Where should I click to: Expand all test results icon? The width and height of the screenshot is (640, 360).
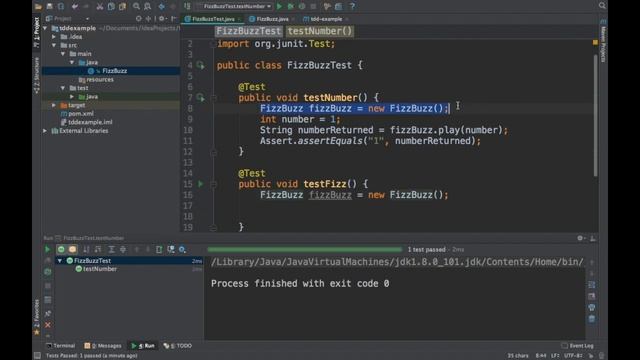(x=111, y=249)
